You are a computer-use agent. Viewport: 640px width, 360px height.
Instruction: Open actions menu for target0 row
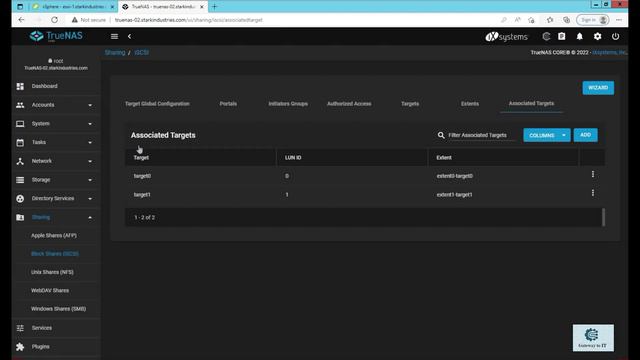[x=593, y=174]
